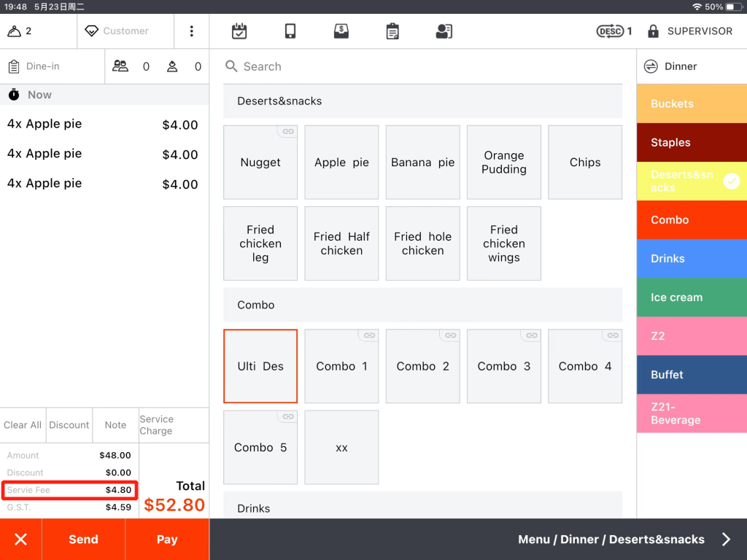The width and height of the screenshot is (747, 560).
Task: Click the lock icon beside SUPERVISOR
Action: tap(653, 31)
